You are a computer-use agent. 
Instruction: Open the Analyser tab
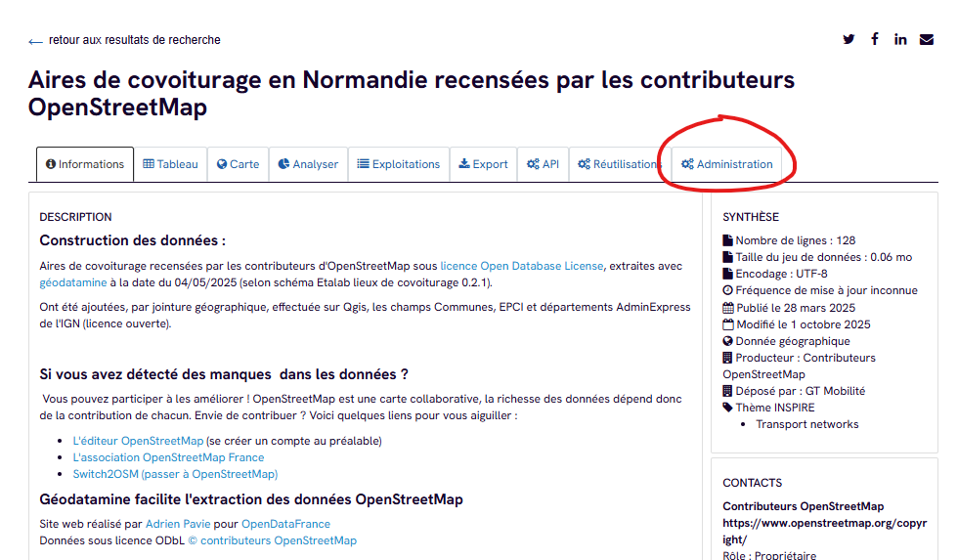(x=308, y=164)
